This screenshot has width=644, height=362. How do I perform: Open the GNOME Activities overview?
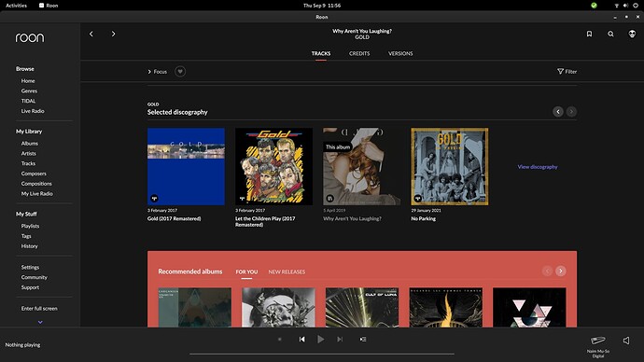click(16, 6)
